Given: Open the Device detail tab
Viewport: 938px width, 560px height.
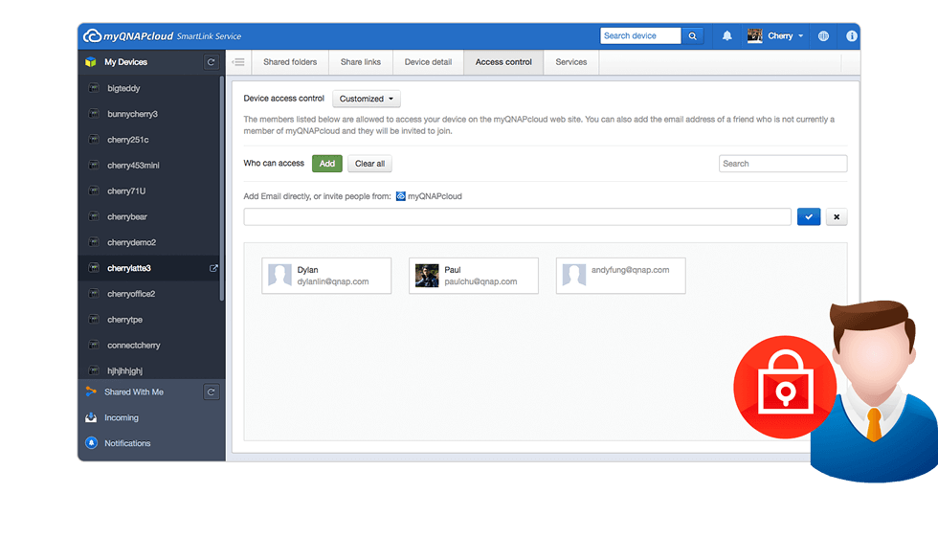Looking at the screenshot, I should (x=428, y=62).
